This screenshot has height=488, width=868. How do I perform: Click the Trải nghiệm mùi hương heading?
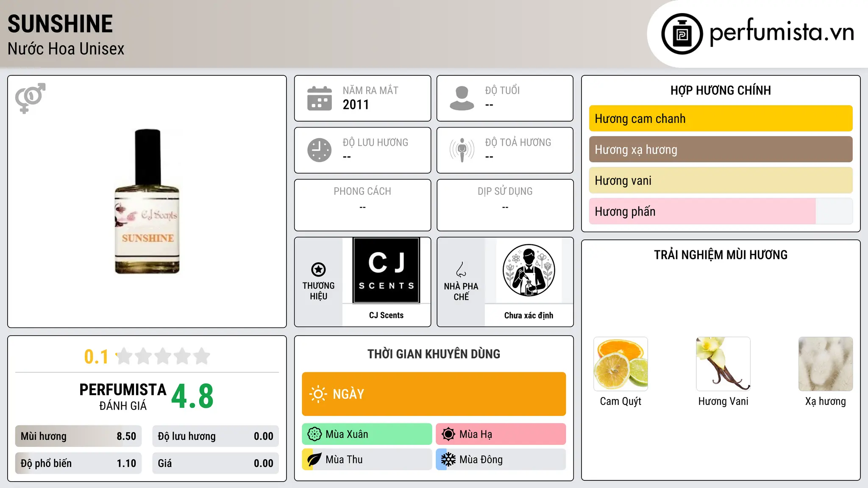pos(721,255)
